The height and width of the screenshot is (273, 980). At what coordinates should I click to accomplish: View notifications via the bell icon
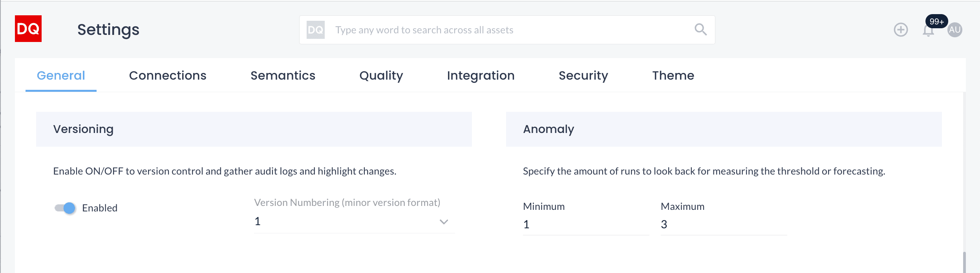(928, 31)
